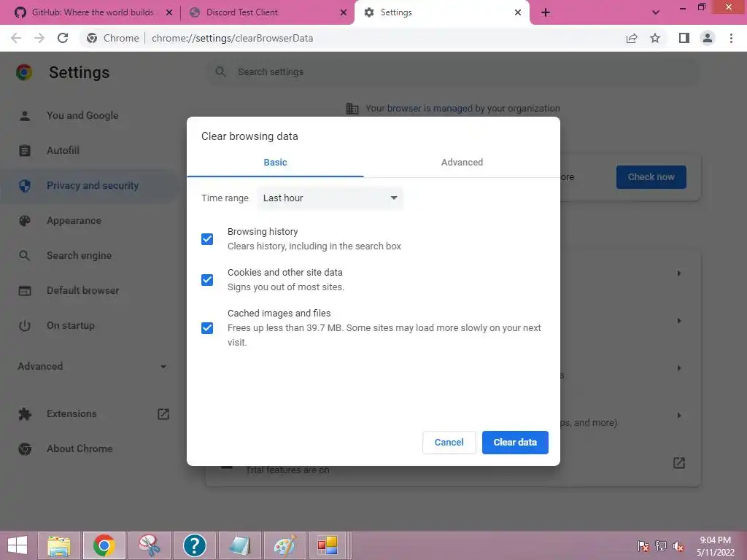
Task: Click the site info Chrome chip
Action: pos(113,38)
